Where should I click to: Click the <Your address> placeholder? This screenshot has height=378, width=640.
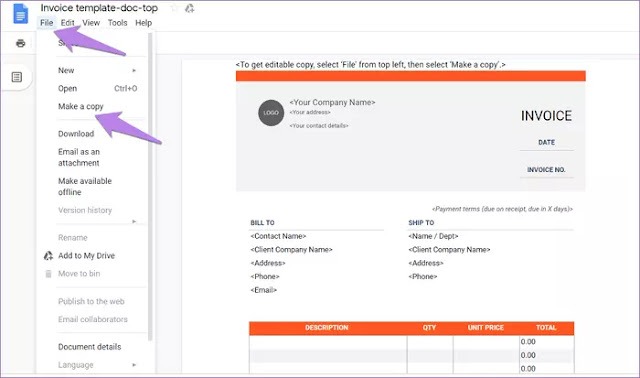[x=310, y=112]
